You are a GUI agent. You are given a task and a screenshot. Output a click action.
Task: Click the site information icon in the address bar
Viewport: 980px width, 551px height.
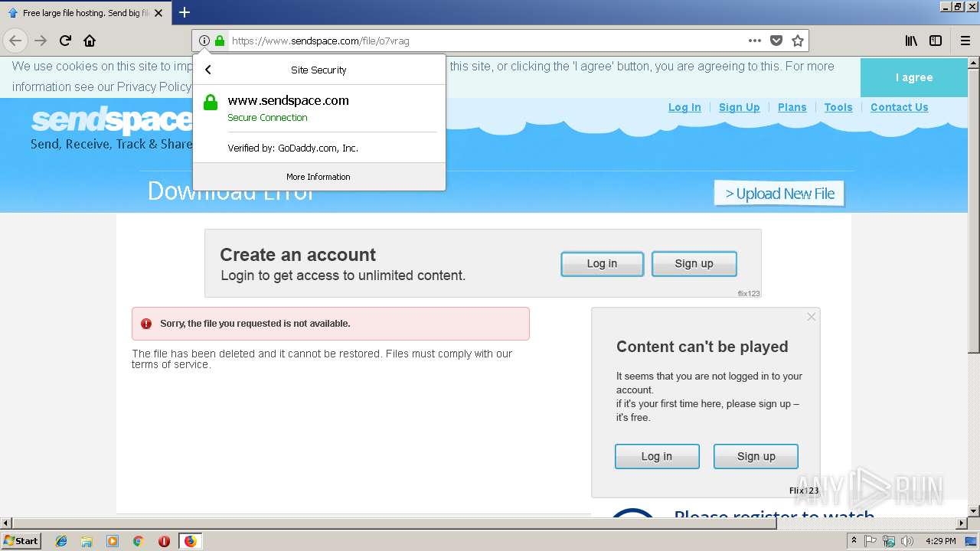click(204, 41)
